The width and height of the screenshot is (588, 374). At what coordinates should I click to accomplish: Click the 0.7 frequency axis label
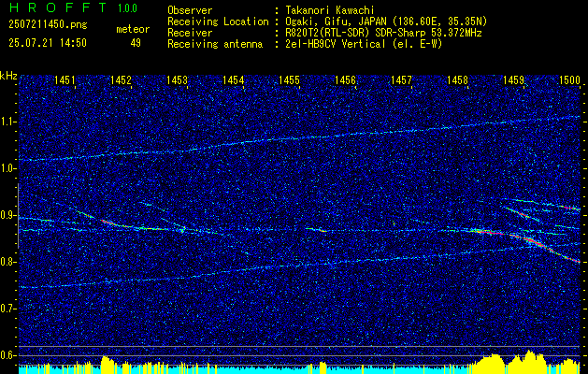7,309
